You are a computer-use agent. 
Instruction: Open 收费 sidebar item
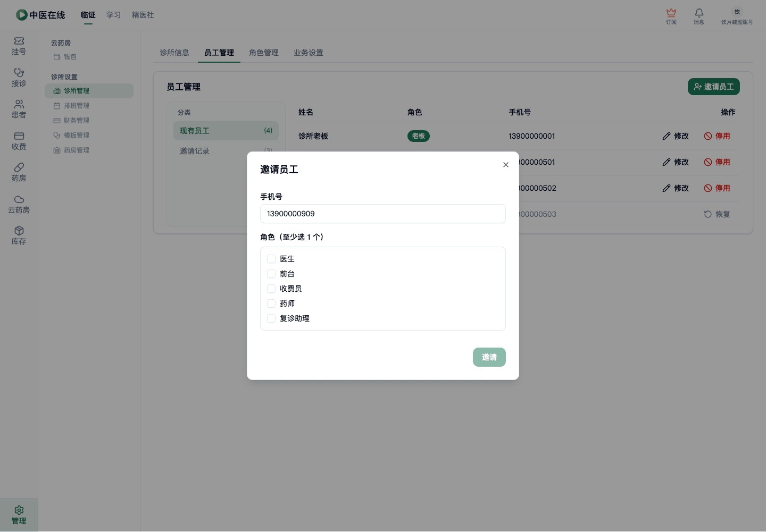pyautogui.click(x=19, y=141)
